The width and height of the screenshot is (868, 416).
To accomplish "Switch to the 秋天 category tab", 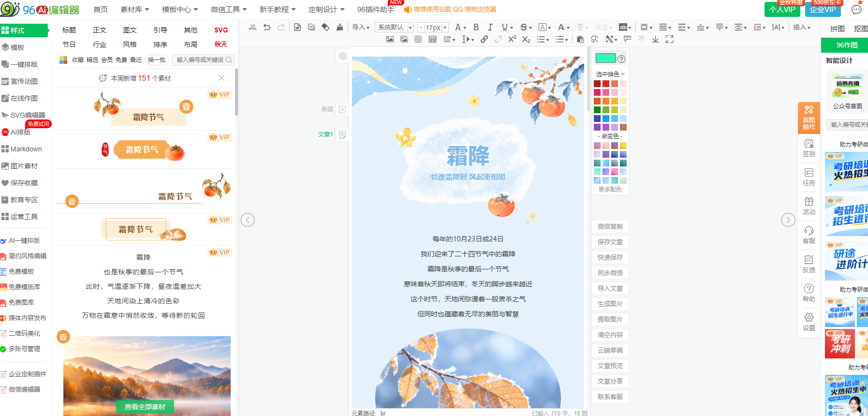I will click(x=221, y=44).
